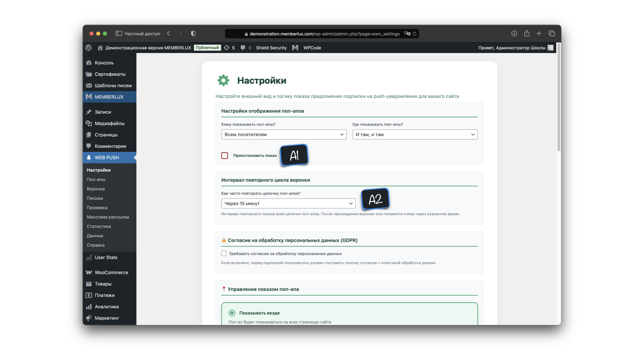Open the Воронка submenu item
The image size is (644, 362).
tap(96, 189)
